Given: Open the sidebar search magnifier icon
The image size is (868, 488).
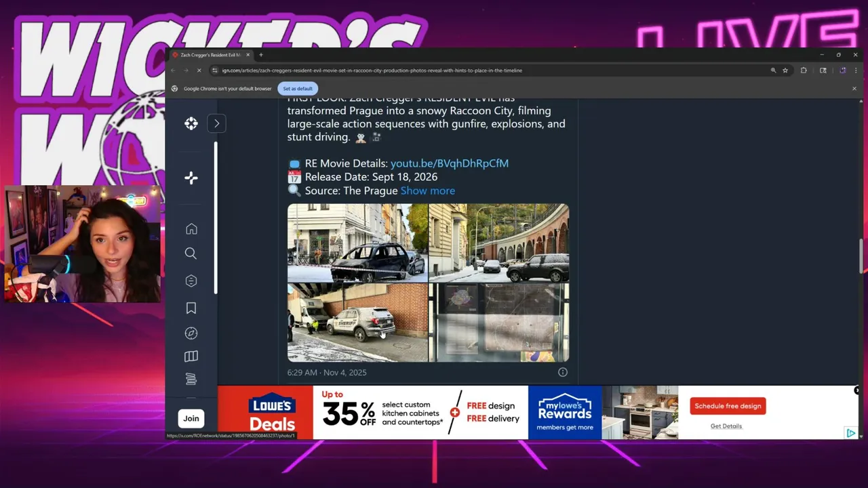Looking at the screenshot, I should pos(191,253).
